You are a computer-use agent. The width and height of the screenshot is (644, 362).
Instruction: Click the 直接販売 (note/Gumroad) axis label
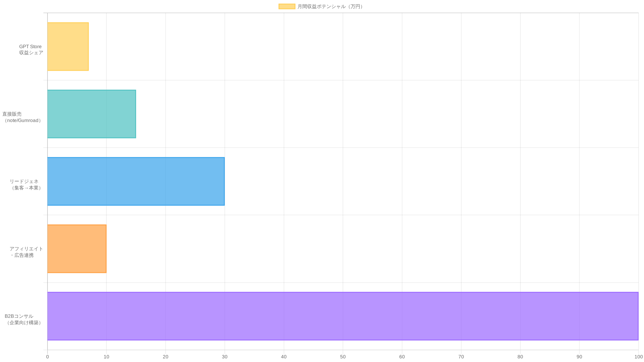[22, 117]
